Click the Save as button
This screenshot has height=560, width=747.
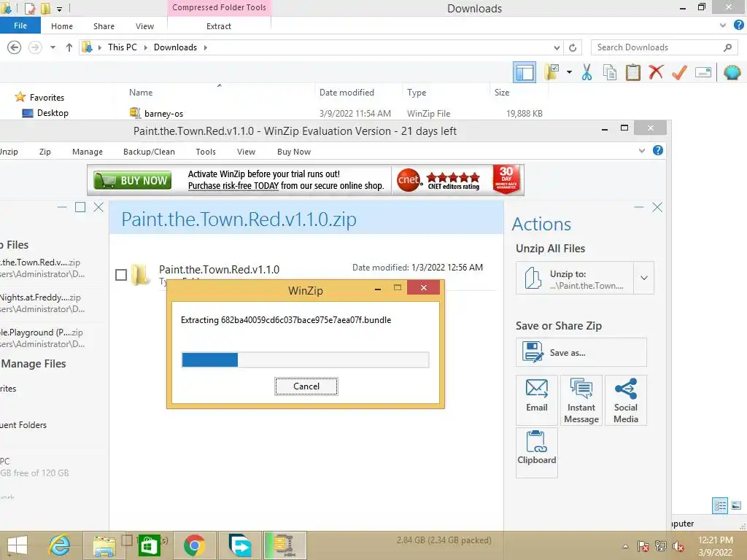tap(581, 352)
